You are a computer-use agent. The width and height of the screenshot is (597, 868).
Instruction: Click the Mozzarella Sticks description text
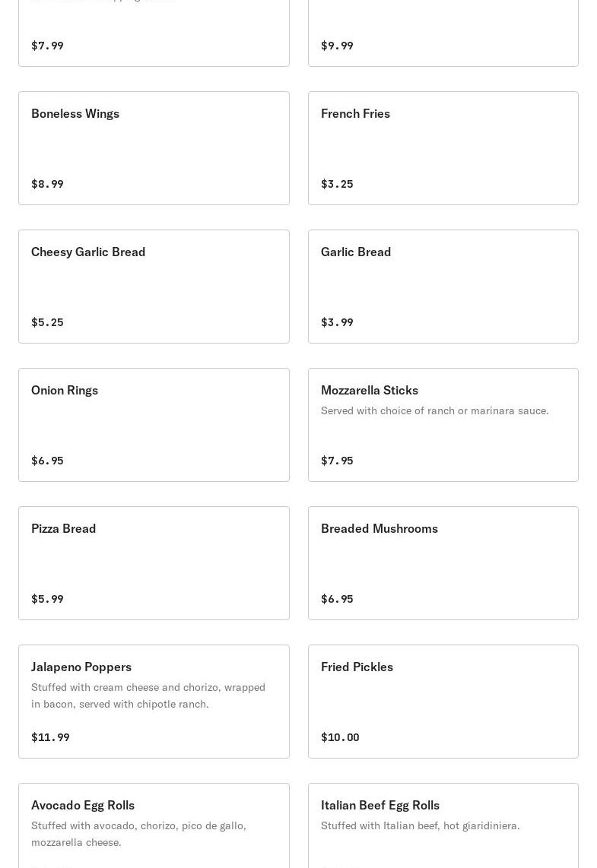pyautogui.click(x=434, y=410)
